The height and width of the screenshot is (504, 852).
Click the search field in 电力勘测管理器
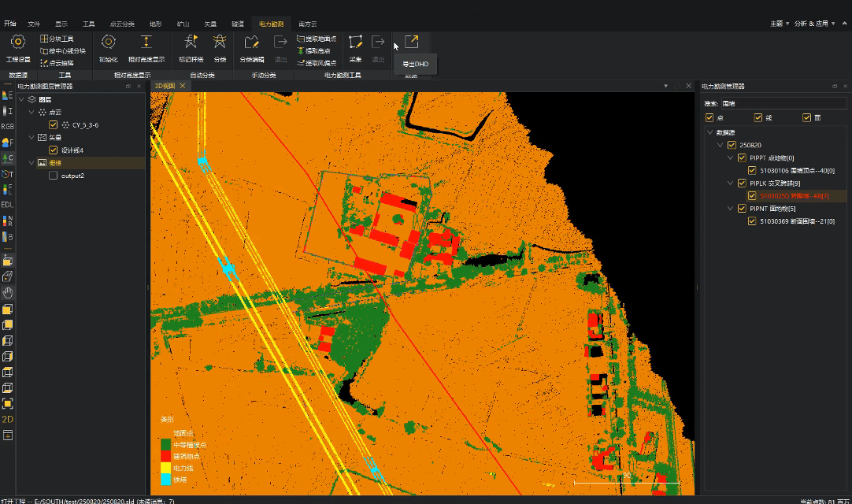pyautogui.click(x=783, y=103)
